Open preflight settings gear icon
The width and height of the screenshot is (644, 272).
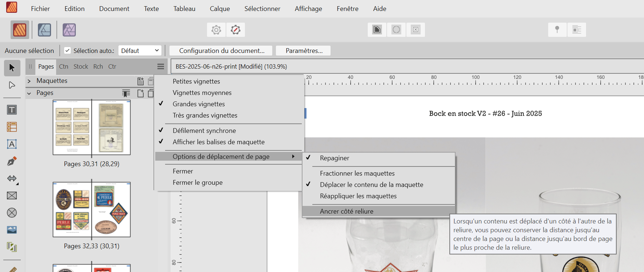(216, 30)
